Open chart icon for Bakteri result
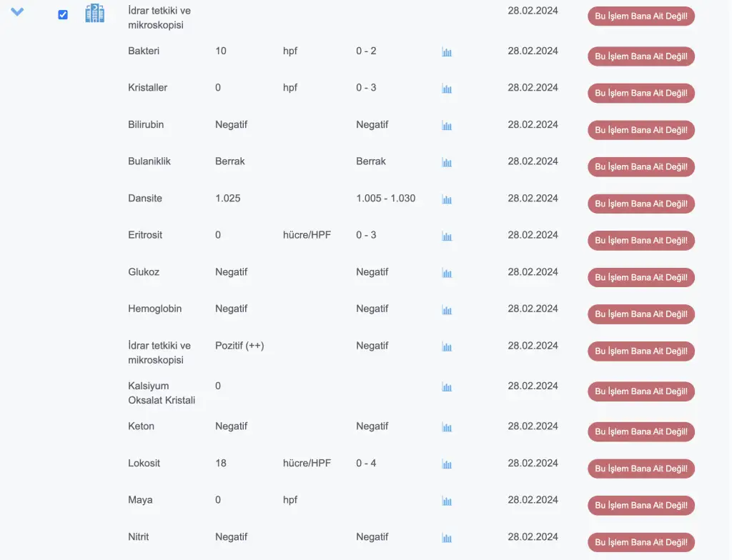732x560 pixels. (x=447, y=52)
